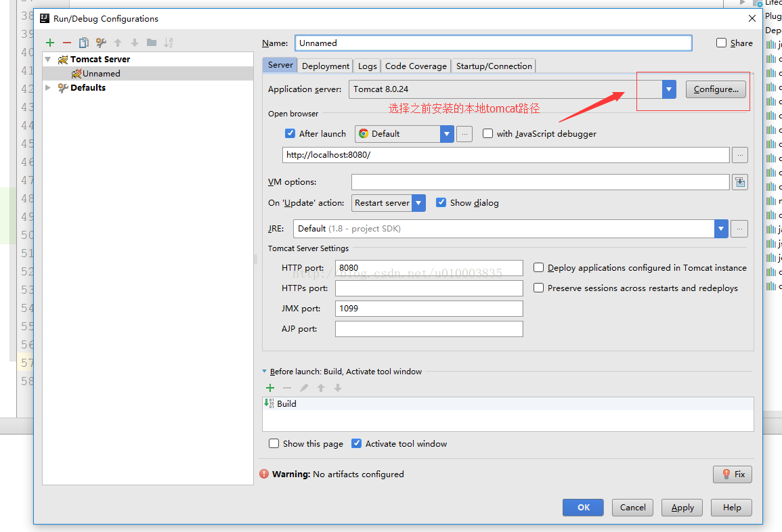Uncheck Activate tool window
The width and height of the screenshot is (782, 532).
[x=357, y=443]
